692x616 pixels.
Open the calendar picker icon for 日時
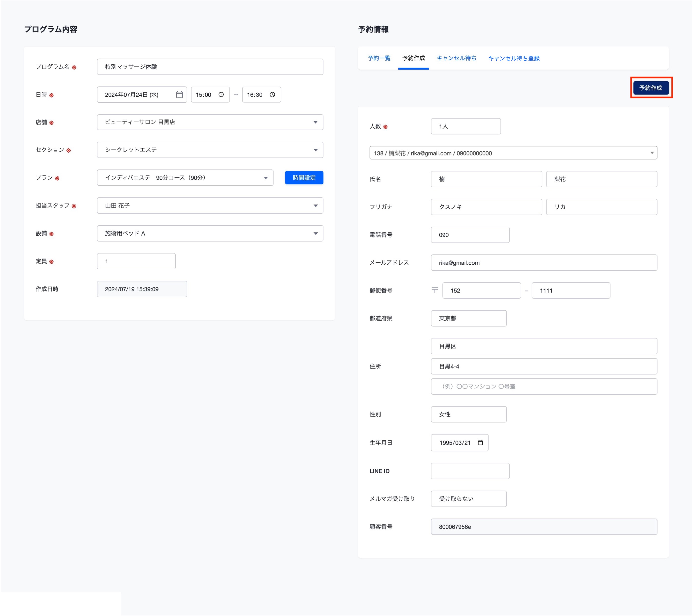[179, 95]
